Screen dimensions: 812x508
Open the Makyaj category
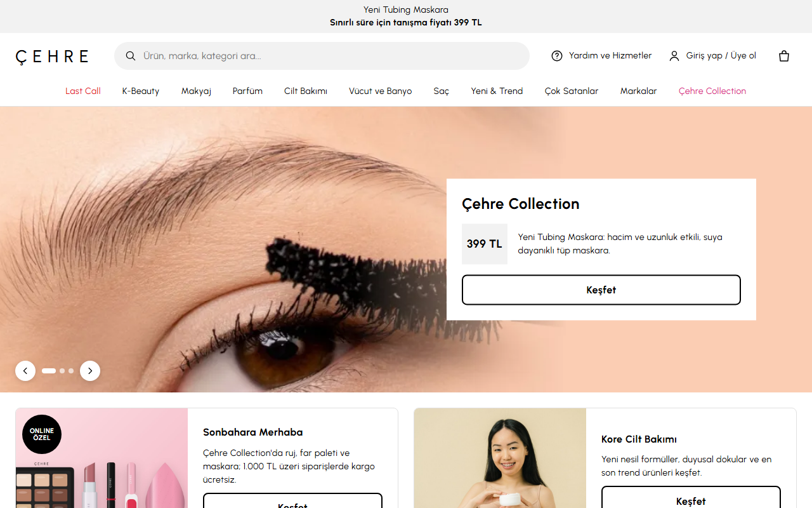(x=196, y=91)
